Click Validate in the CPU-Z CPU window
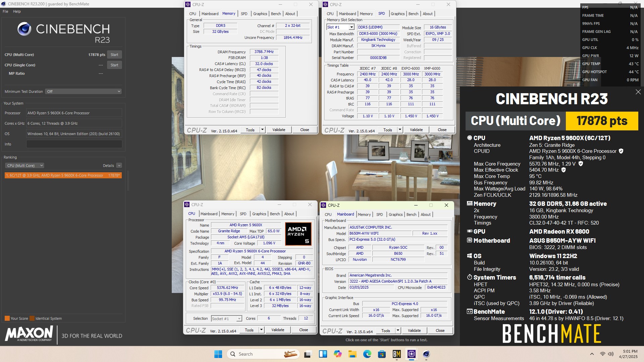Screen dimensions: 644x362 (x=278, y=330)
